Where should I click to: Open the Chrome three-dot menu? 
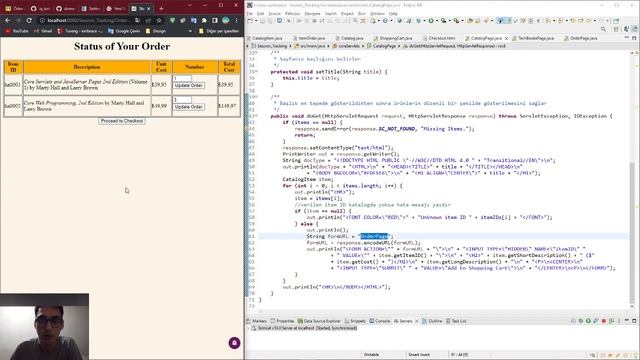[x=236, y=20]
